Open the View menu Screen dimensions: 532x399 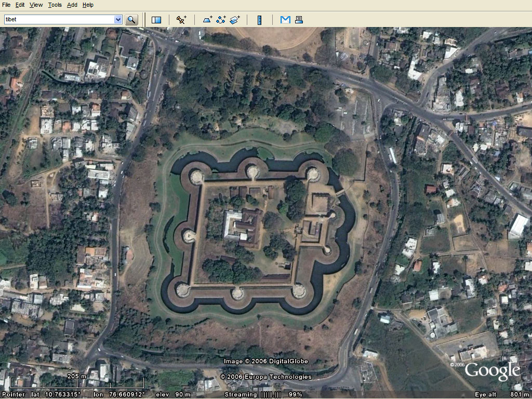[x=36, y=5]
